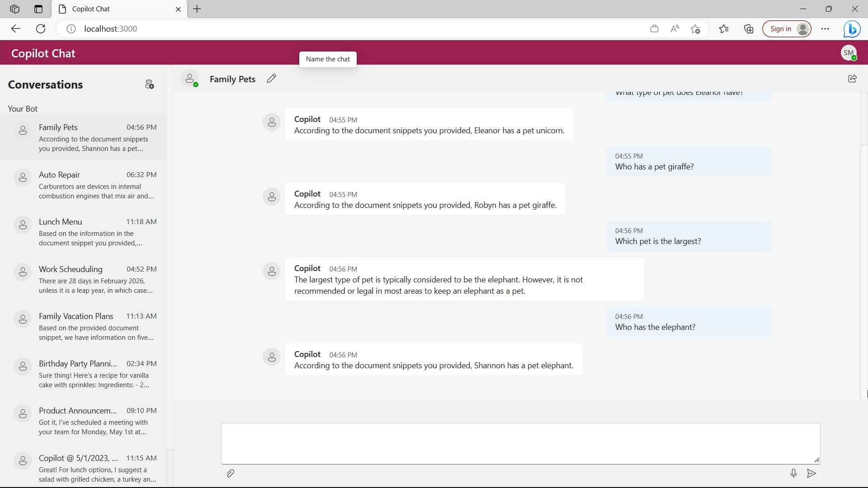This screenshot has height=488, width=868.
Task: Refresh the page
Action: point(41,29)
